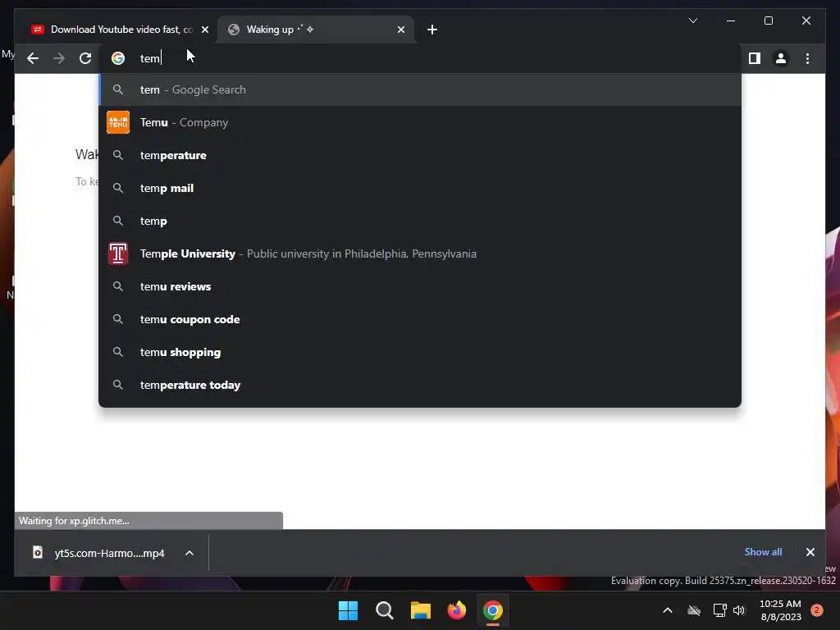
Task: Click the Chrome taskbar icon
Action: point(493,610)
